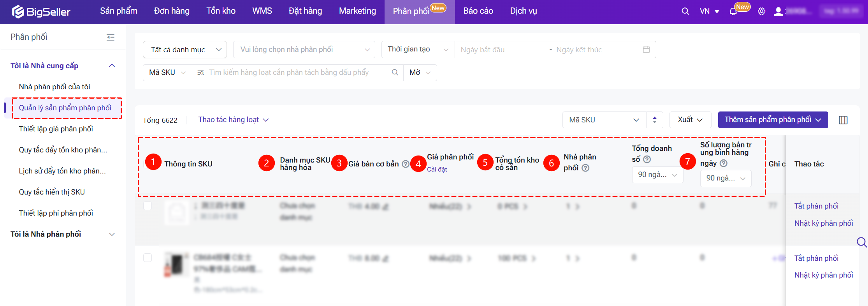This screenshot has width=868, height=306.
Task: Click the Cài đặt link under Giá phân phối
Action: pyautogui.click(x=437, y=169)
